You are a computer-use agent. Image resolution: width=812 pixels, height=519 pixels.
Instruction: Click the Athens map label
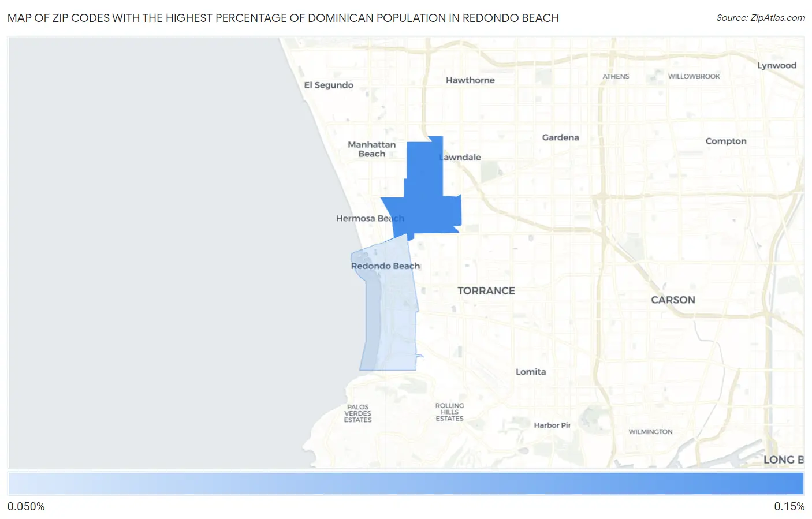pyautogui.click(x=616, y=76)
